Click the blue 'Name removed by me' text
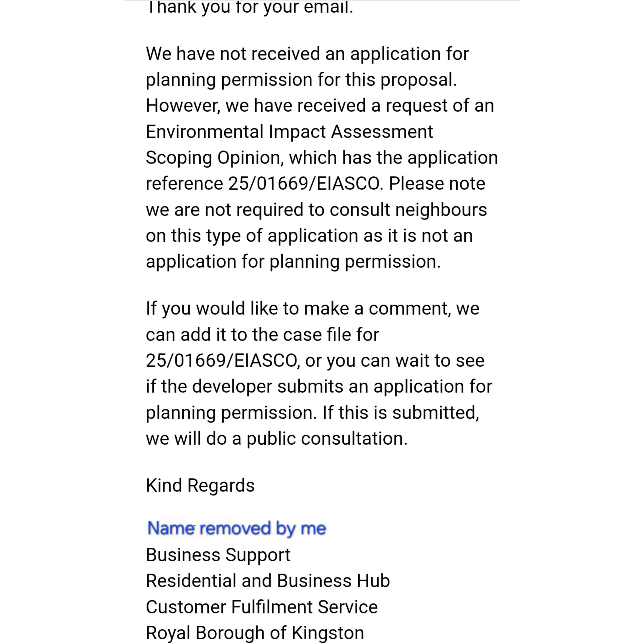 pyautogui.click(x=236, y=528)
